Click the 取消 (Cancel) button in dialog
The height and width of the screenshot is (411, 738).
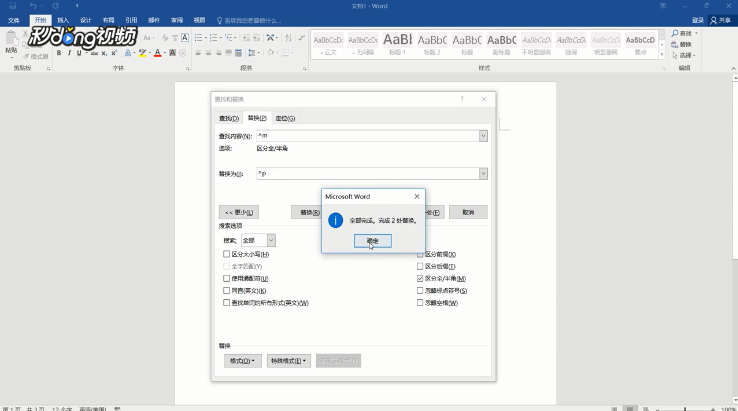tap(468, 212)
